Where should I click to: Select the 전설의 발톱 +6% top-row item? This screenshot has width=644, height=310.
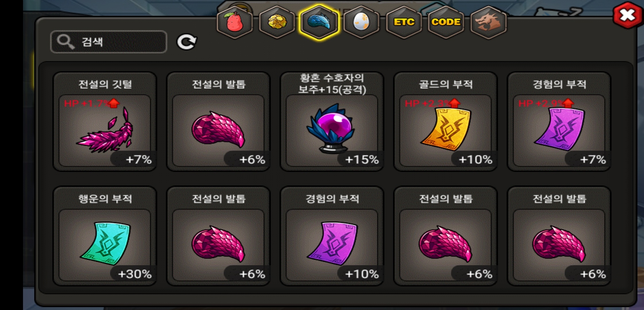coord(218,122)
